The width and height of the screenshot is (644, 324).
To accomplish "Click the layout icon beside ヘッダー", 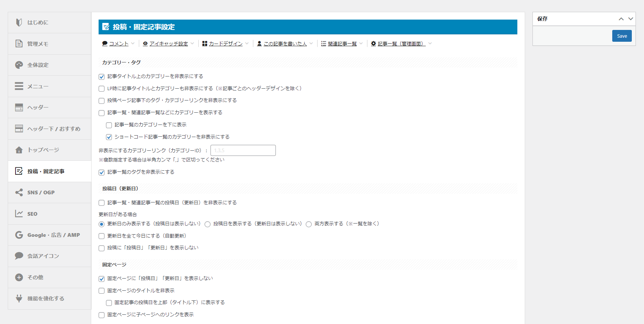I will 19,108.
